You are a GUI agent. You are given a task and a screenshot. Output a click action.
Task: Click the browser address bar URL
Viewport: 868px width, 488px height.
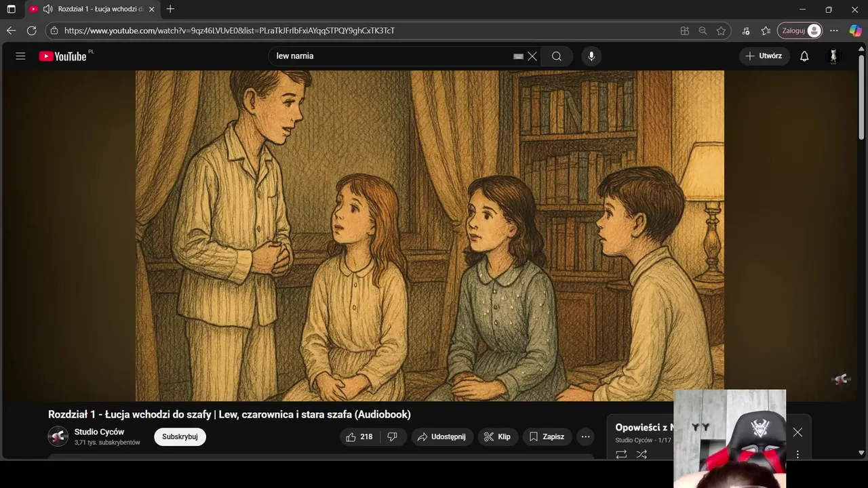(x=229, y=30)
